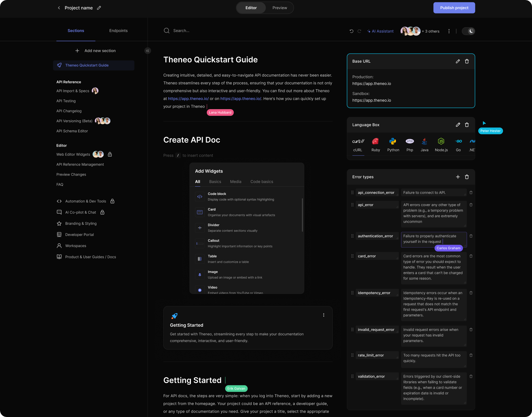Click the undo arrow icon
Viewport: 532px width, 417px height.
[352, 31]
